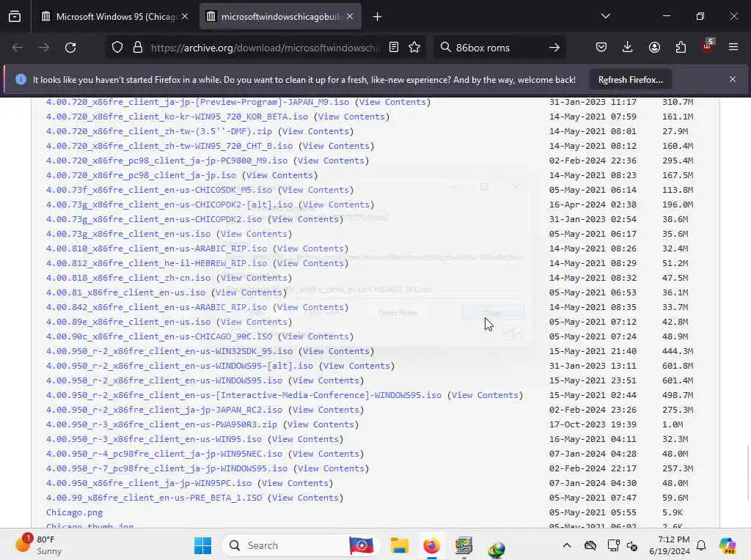
Task: Open Firefox application hamburger menu
Action: [733, 48]
